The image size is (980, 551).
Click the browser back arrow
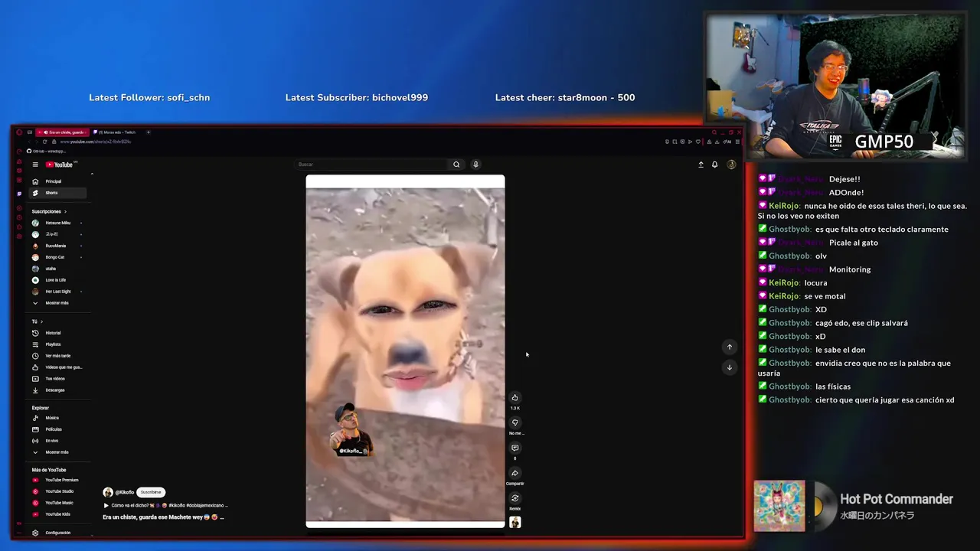click(28, 142)
